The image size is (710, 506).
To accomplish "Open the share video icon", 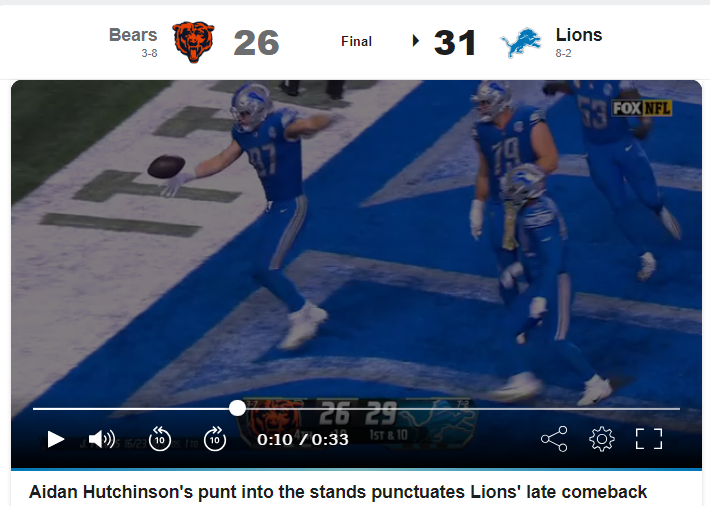I will [554, 439].
